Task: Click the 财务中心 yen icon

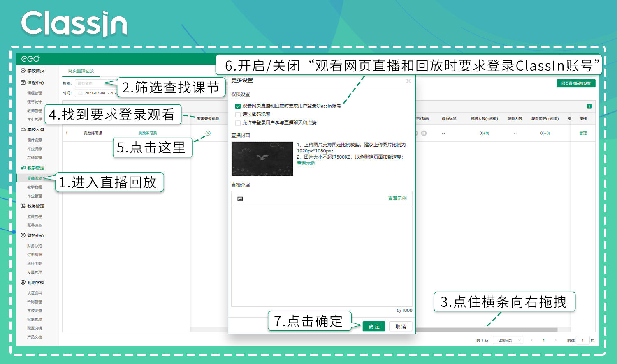Action: pos(23,235)
